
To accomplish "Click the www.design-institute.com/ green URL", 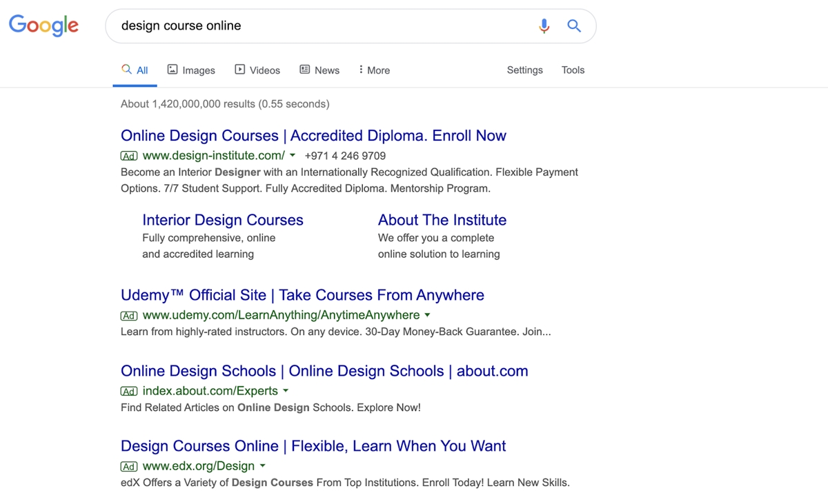I will 214,156.
